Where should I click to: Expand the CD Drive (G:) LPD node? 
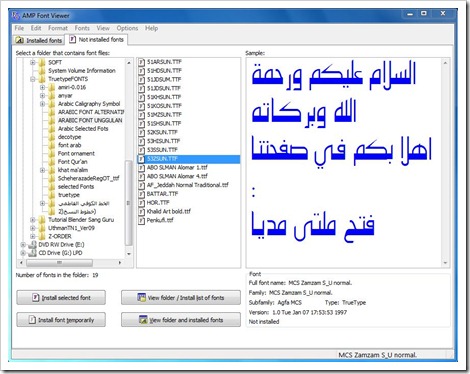point(23,253)
